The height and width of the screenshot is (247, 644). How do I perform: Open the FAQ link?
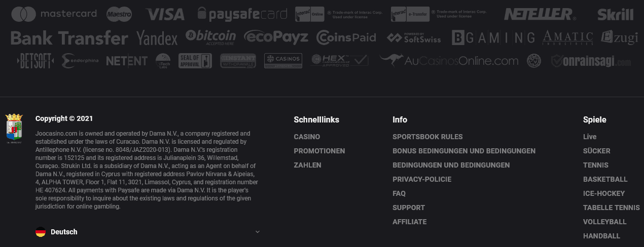pyautogui.click(x=399, y=193)
